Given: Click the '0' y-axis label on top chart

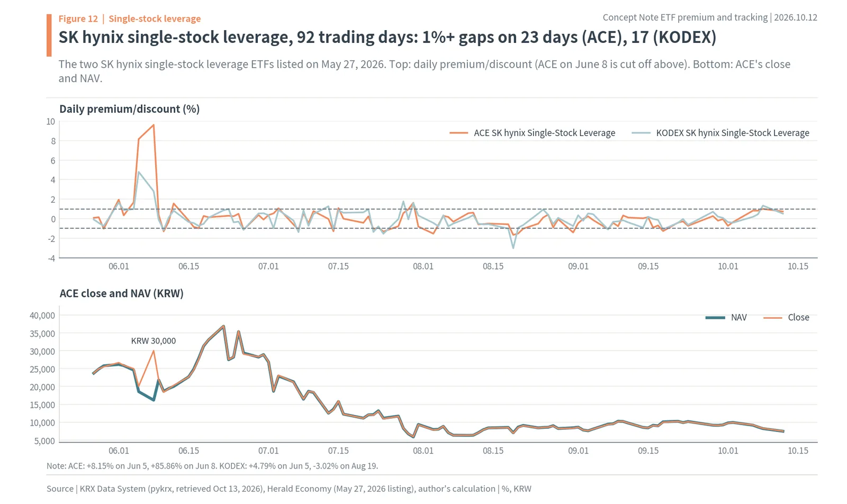Looking at the screenshot, I should (53, 219).
